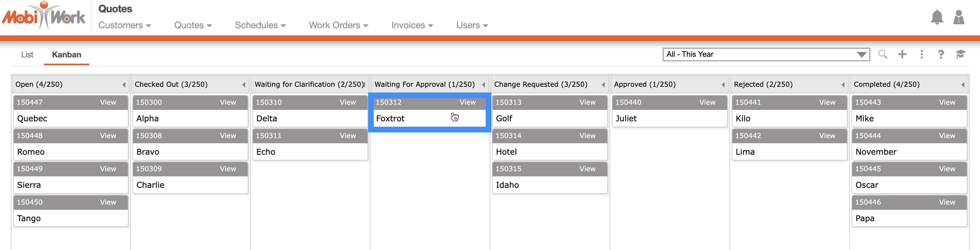Open the All - This Year filter dropdown
This screenshot has height=250, width=980.
click(x=766, y=55)
